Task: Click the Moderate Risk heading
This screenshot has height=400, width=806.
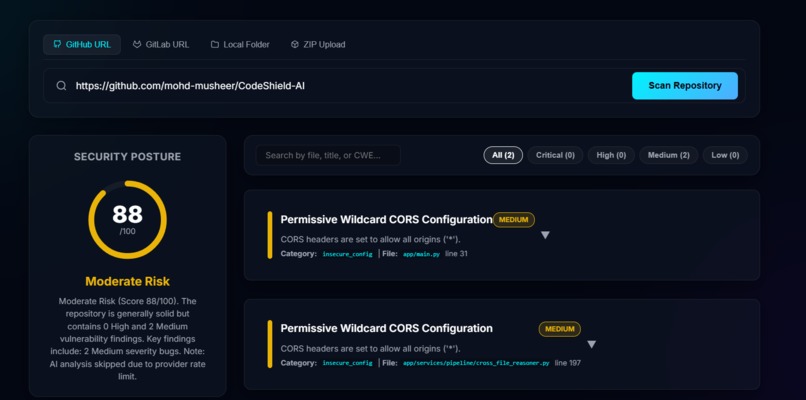Action: pos(127,282)
